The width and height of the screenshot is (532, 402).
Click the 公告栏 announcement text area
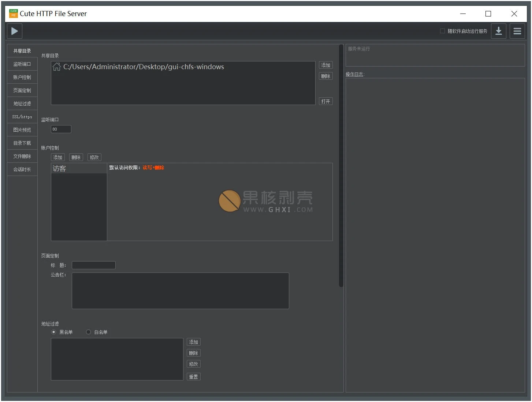coord(180,291)
